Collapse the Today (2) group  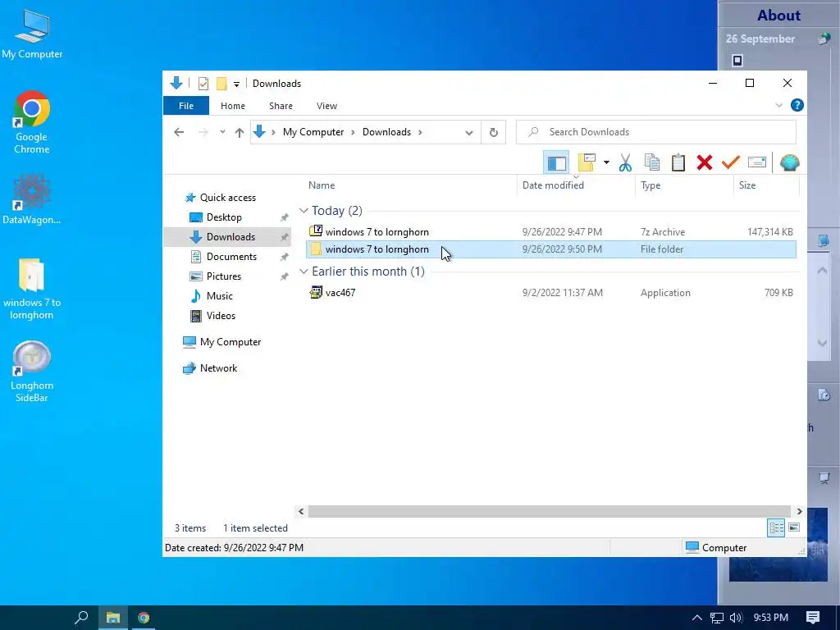[304, 211]
